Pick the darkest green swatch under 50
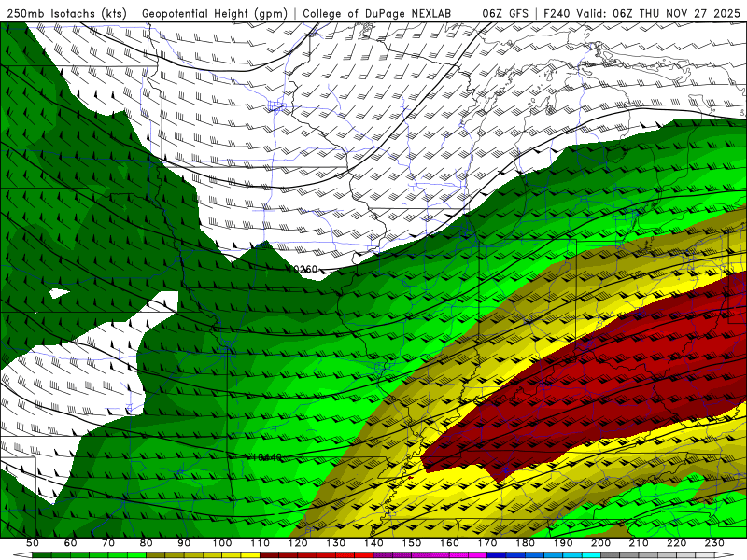The height and width of the screenshot is (560, 747). (x=42, y=555)
